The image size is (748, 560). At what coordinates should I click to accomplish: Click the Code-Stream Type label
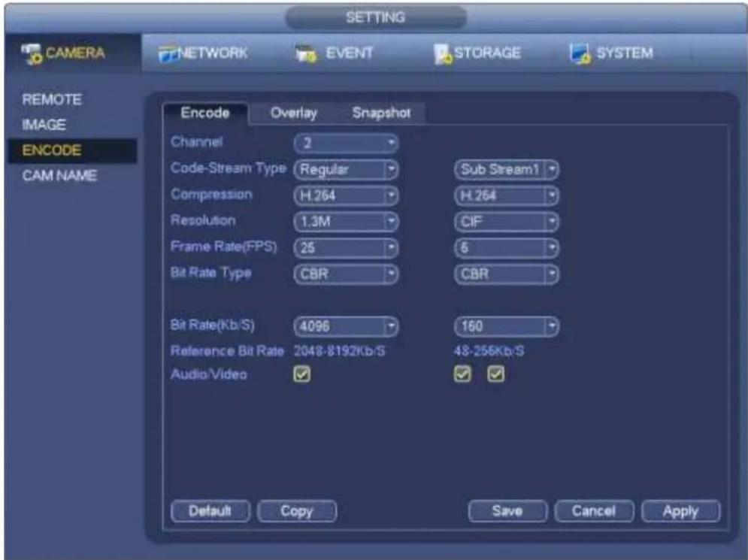point(228,168)
